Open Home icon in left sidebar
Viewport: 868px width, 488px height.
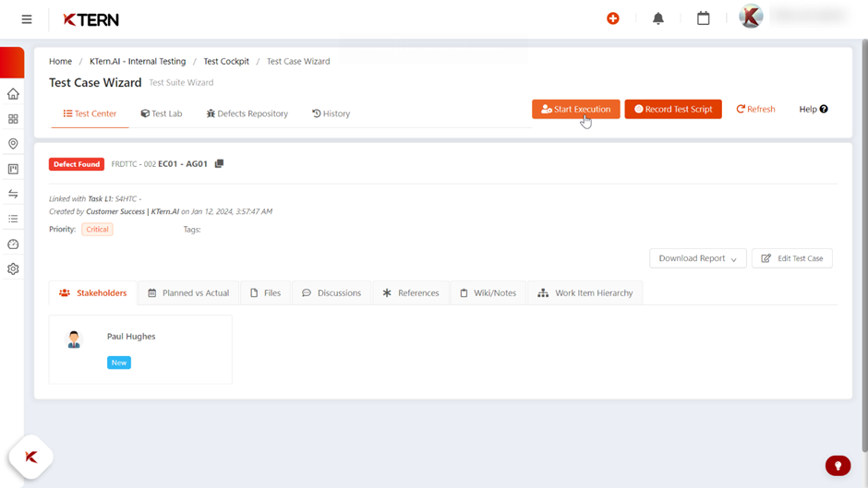pos(13,94)
